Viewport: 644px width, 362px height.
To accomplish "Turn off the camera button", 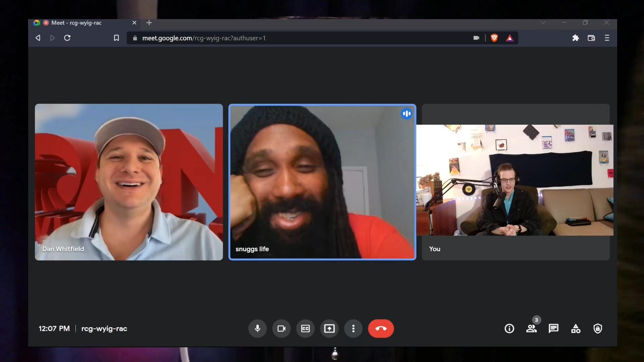I will click(281, 328).
